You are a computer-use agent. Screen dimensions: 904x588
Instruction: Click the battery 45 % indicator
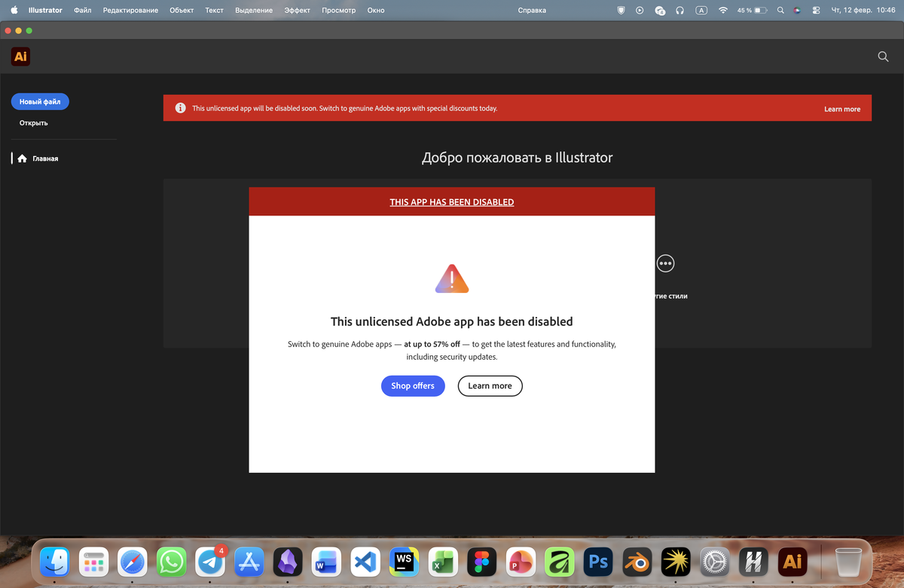(752, 11)
